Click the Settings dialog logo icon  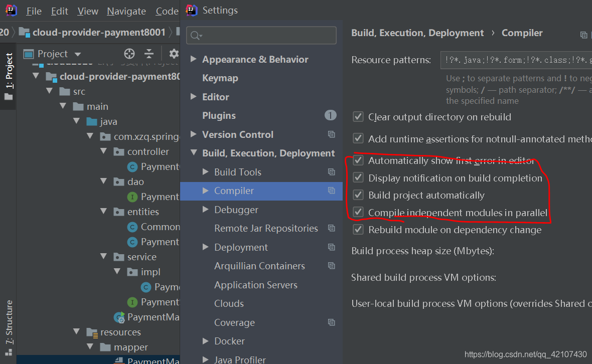click(191, 10)
